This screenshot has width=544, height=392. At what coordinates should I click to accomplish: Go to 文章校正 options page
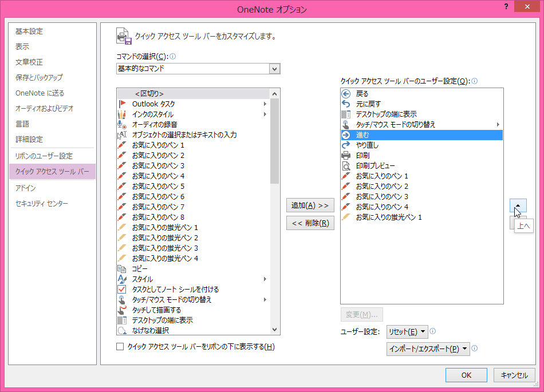29,62
